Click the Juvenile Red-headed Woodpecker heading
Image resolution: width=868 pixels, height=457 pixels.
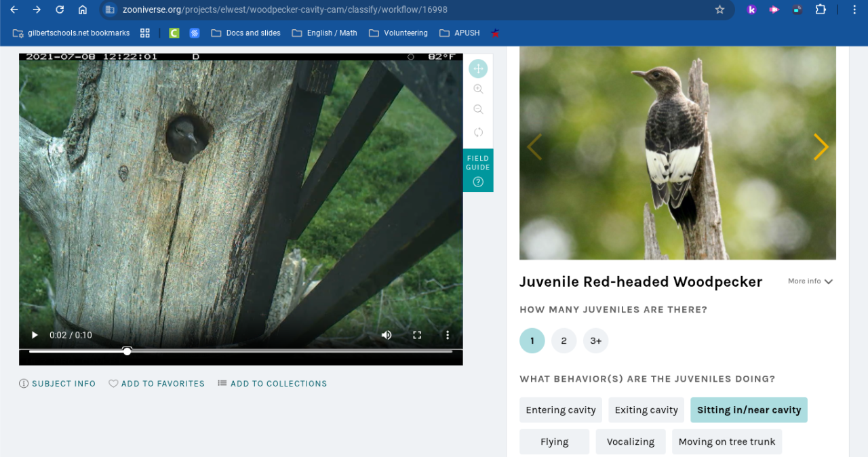pyautogui.click(x=641, y=281)
